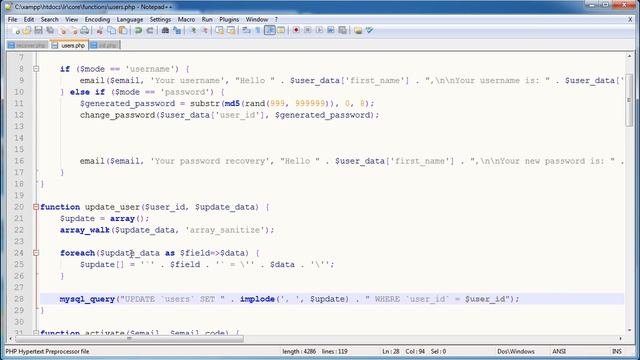
Task: Open the Encoding menu
Action: pyautogui.click(x=97, y=19)
